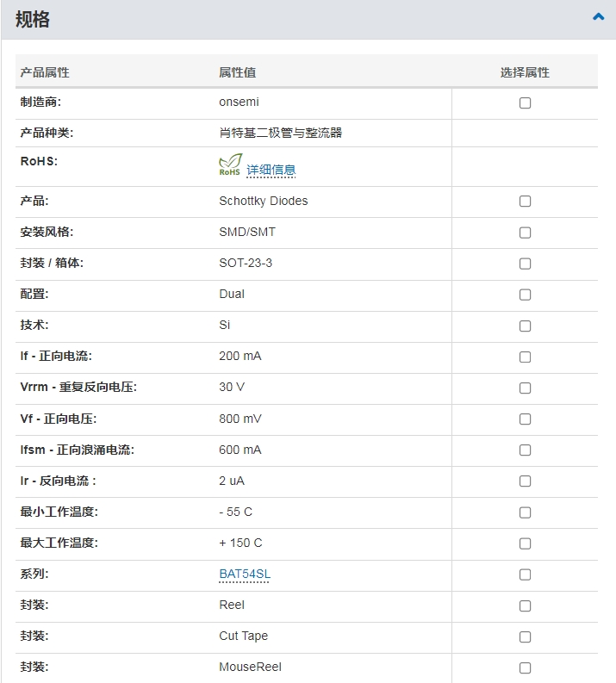Click the 30 V value text

point(232,387)
